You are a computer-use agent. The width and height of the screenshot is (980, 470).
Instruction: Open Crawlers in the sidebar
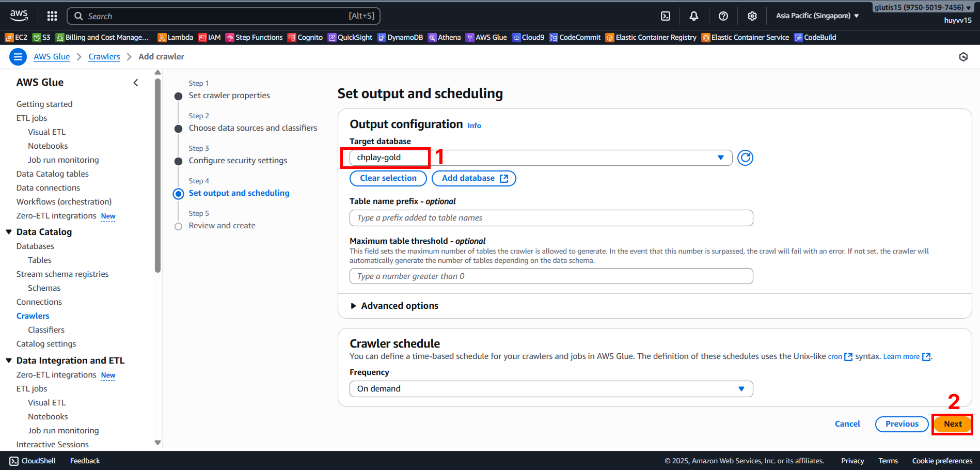(33, 316)
